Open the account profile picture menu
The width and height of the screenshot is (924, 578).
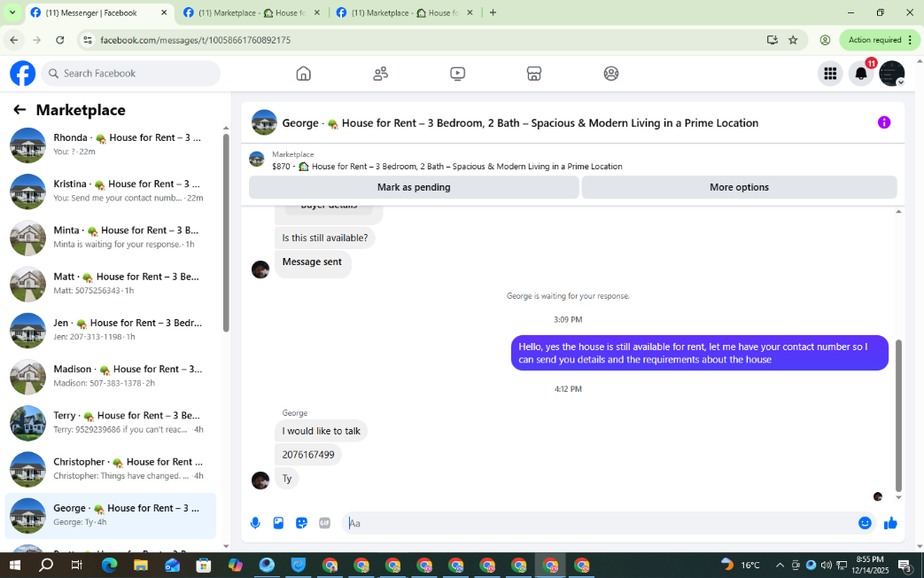tap(891, 74)
